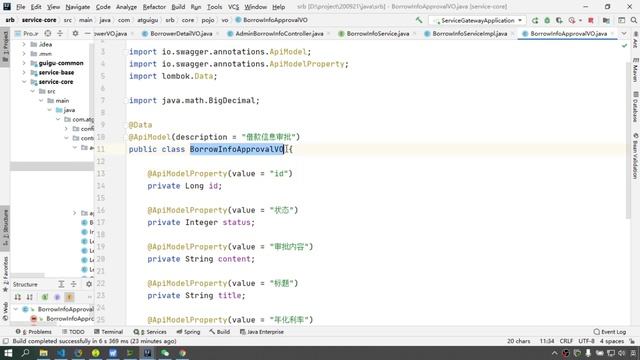The width and height of the screenshot is (640, 360).
Task: Open the Bean Validation tool window
Action: [x=635, y=156]
